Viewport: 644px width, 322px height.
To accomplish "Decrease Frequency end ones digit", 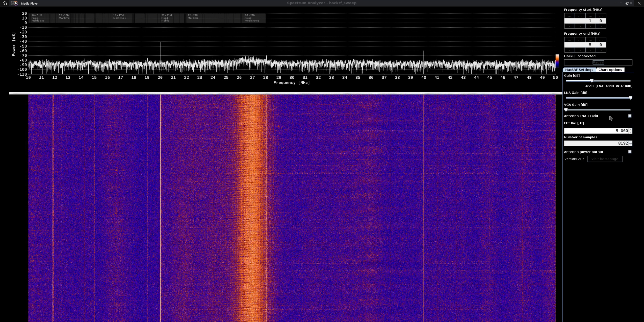I will tap(601, 50).
